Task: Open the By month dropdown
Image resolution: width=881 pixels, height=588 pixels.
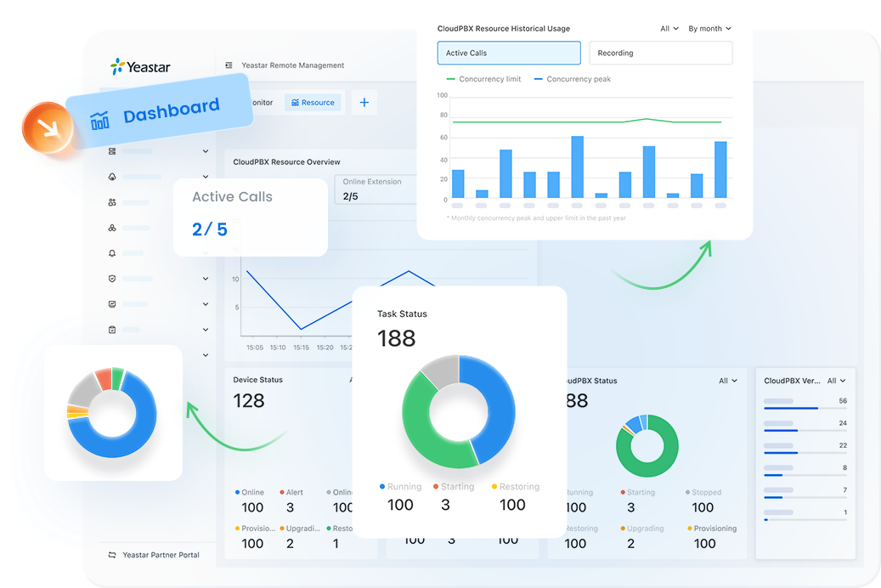Action: pos(709,28)
